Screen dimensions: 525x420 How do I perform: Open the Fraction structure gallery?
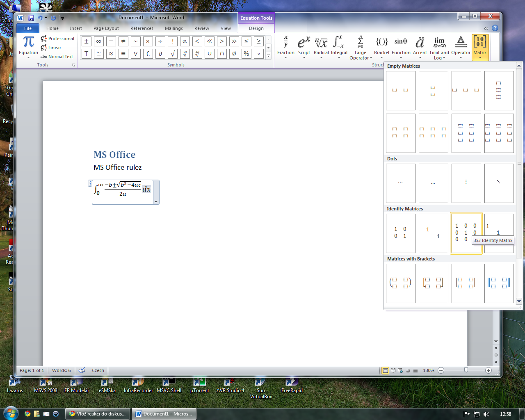(286, 48)
